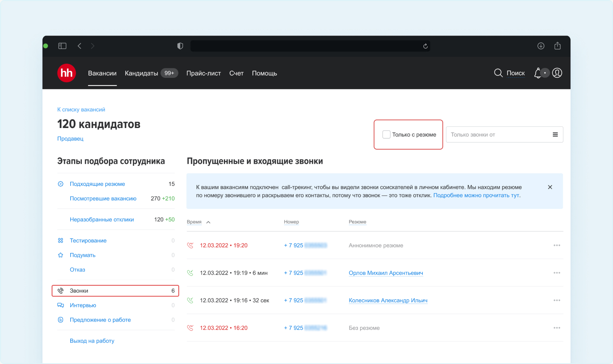
Task: Click the hh logo
Action: click(66, 73)
